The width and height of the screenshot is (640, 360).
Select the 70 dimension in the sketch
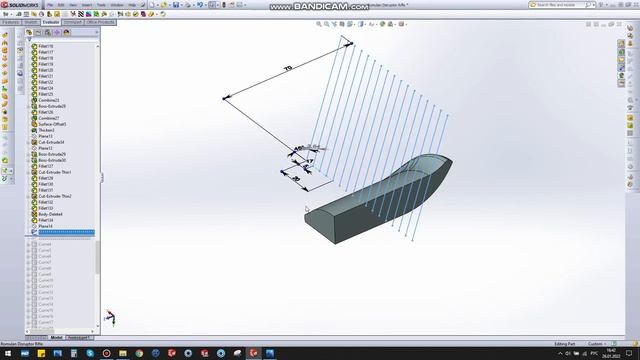[x=288, y=68]
